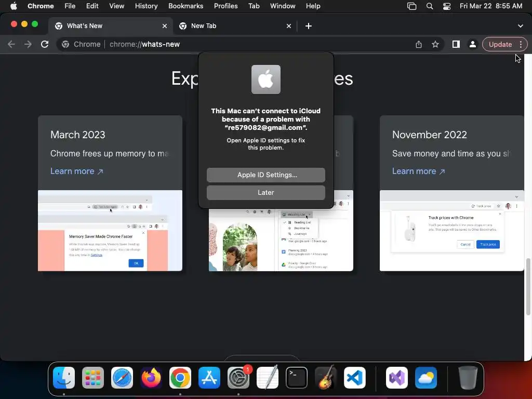
Task: Click the March 2023 card heading
Action: 78,135
